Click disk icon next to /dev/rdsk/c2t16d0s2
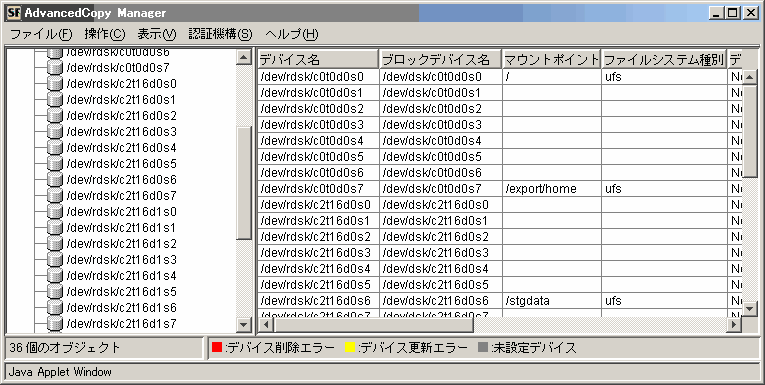Viewport: 765px width, 385px height. [55, 116]
